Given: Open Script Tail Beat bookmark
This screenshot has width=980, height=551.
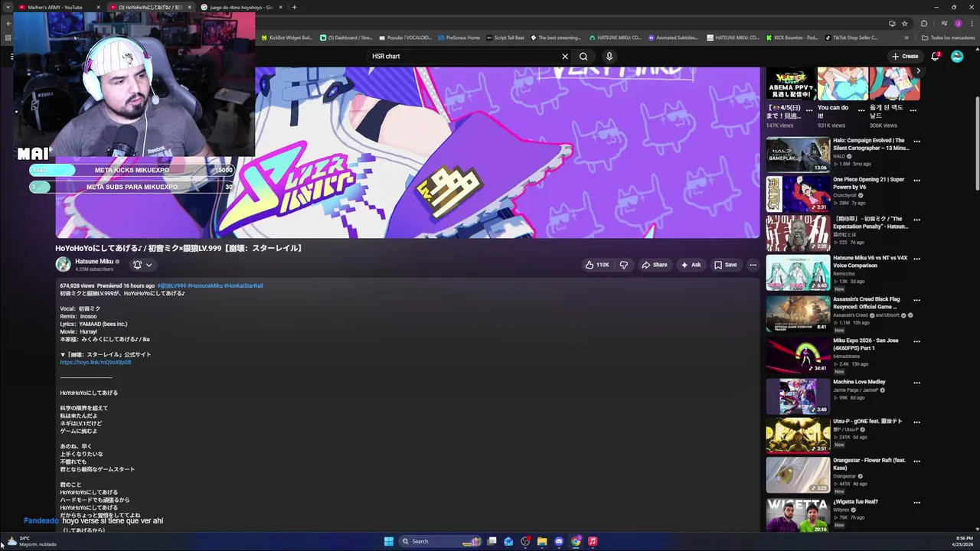Looking at the screenshot, I should pos(505,37).
